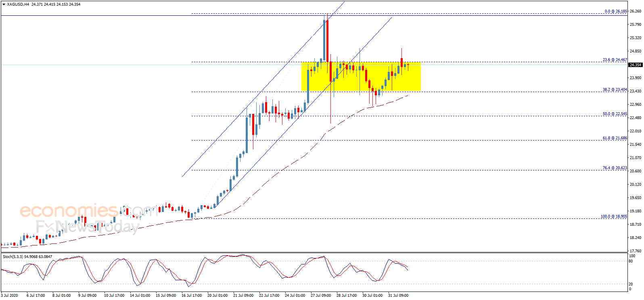Select the Fibonacci label 61.8 @ 21.686
Image resolution: width=644 pixels, height=300 pixels.
(615, 138)
